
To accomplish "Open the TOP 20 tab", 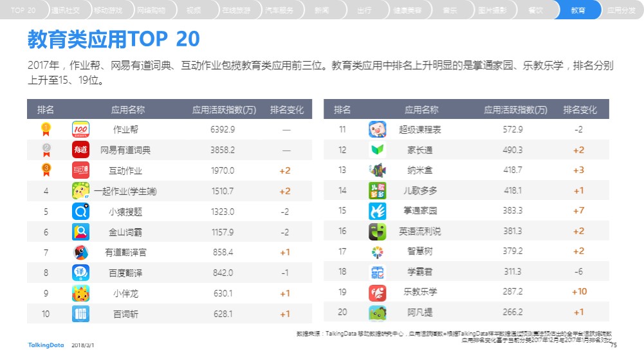I will [23, 10].
